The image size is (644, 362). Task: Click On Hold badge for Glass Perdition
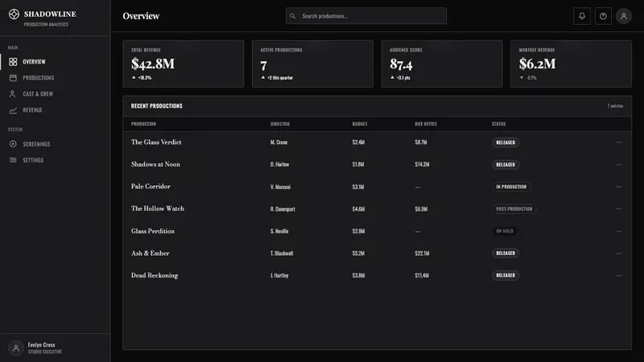[x=505, y=231]
